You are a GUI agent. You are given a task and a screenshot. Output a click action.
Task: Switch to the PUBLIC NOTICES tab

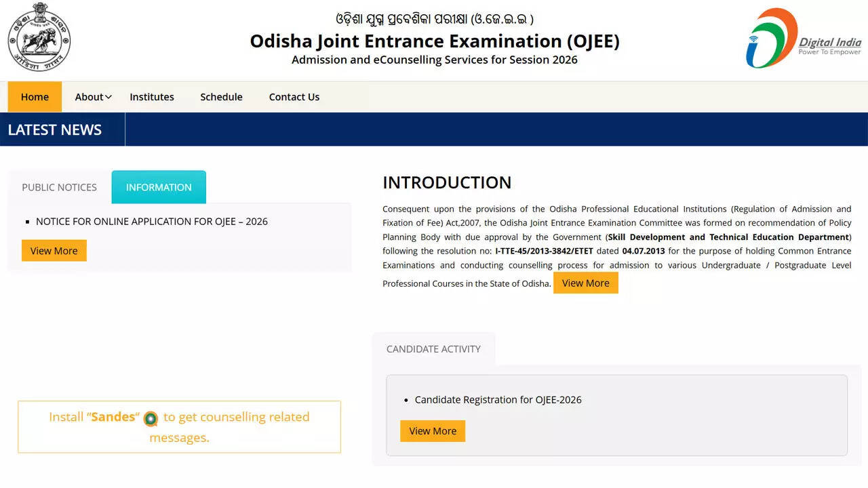(x=58, y=187)
